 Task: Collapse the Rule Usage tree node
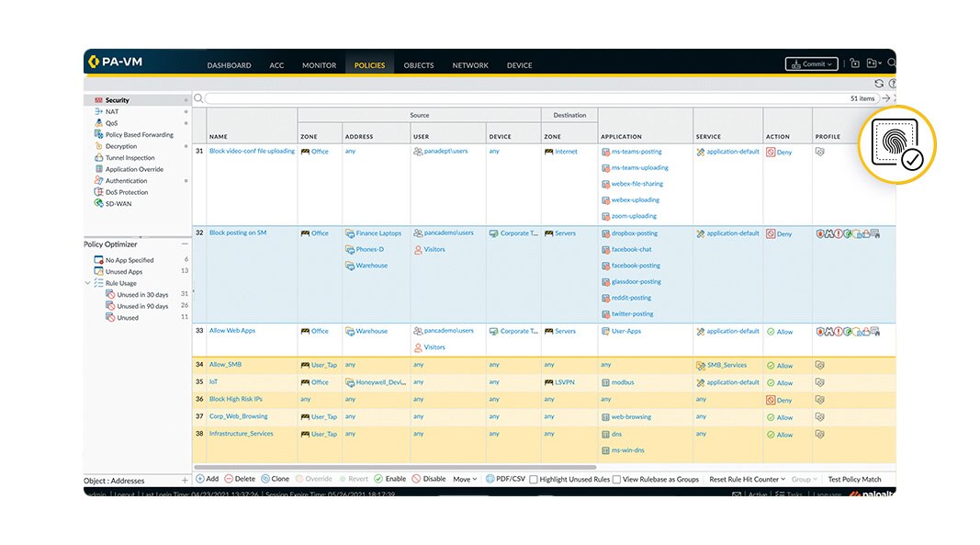pos(88,283)
